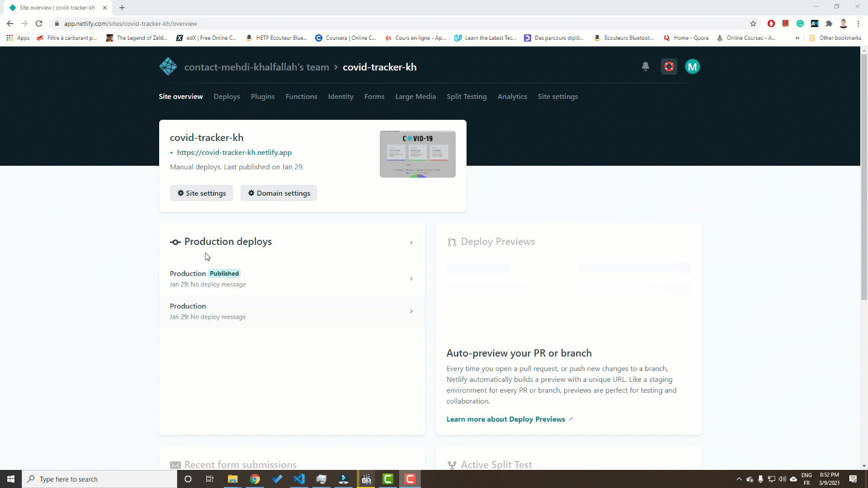Show hidden system tray icons
The height and width of the screenshot is (488, 868).
point(739,479)
